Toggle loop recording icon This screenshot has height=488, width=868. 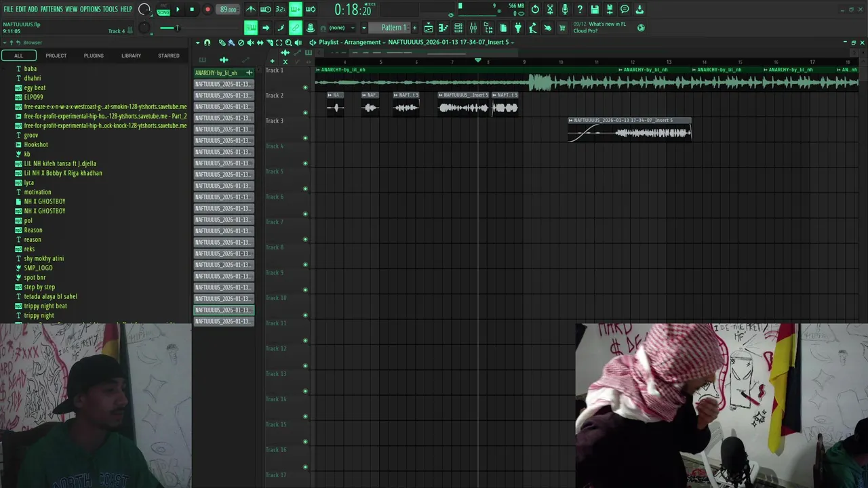pyautogui.click(x=311, y=9)
